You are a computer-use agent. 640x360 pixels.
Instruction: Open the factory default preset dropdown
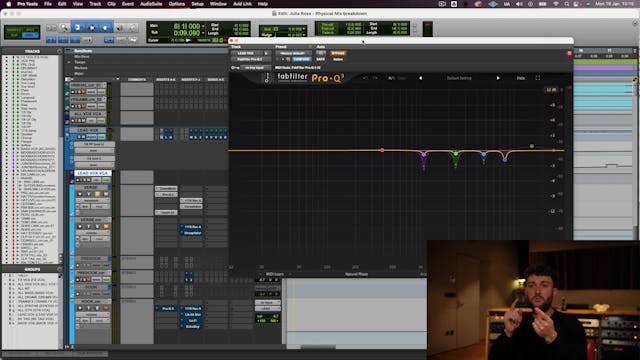[293, 53]
